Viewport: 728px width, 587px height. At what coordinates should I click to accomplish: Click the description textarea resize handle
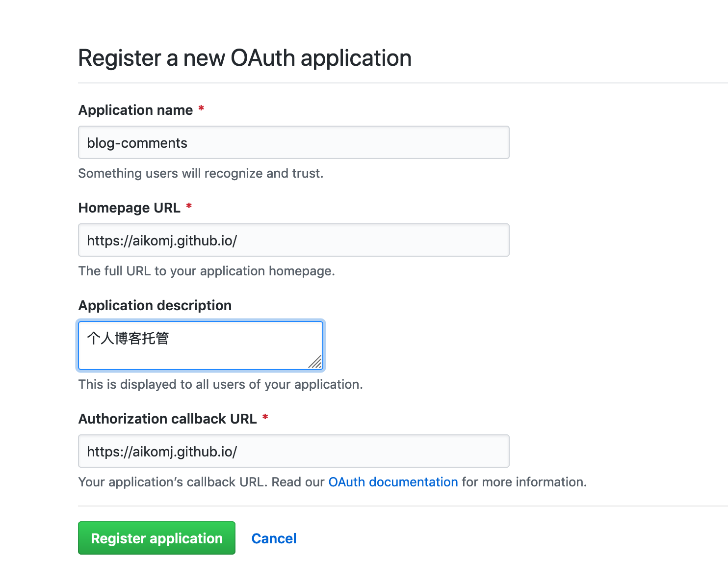tap(315, 362)
